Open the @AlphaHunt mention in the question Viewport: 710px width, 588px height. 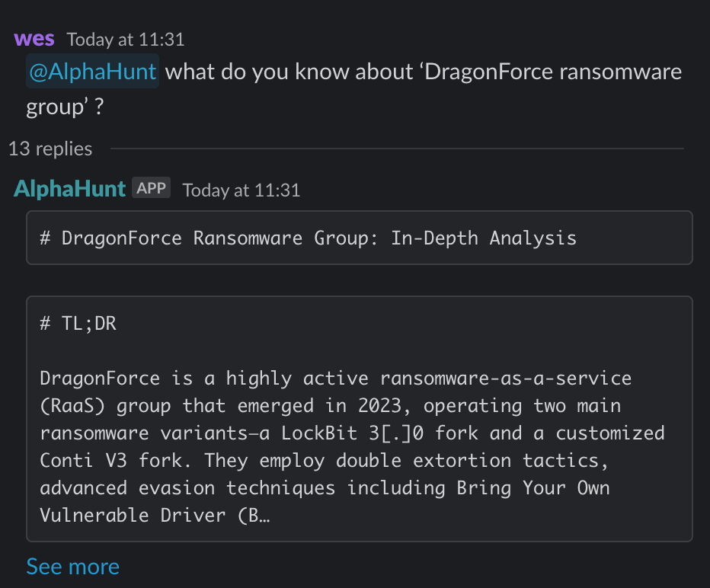(92, 71)
